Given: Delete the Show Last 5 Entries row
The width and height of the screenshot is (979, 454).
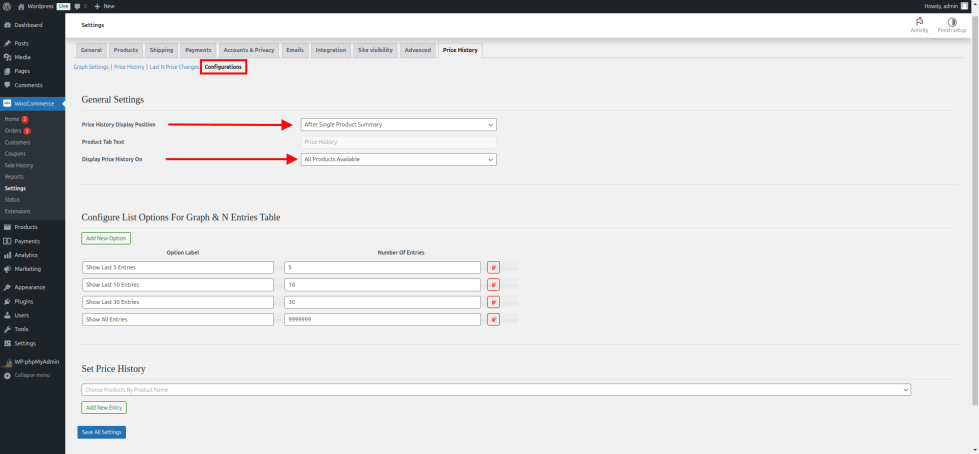Looking at the screenshot, I should pos(493,267).
